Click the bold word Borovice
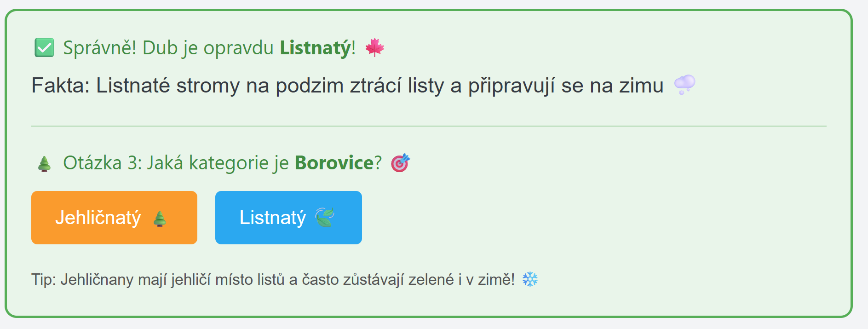 tap(334, 163)
